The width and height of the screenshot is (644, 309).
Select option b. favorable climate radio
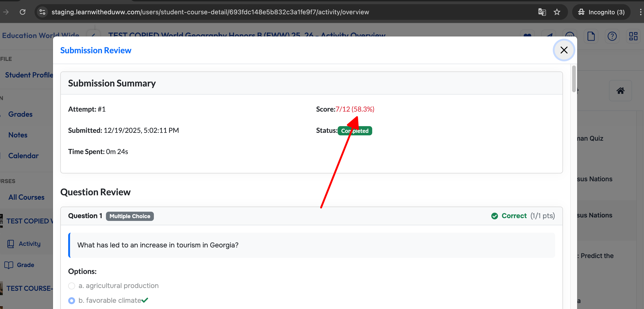pos(71,300)
